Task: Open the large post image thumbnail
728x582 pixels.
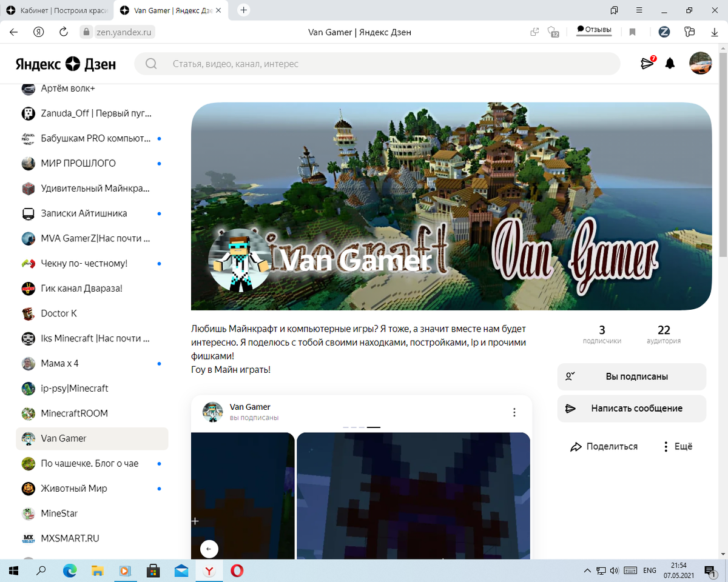Action: pos(413,495)
